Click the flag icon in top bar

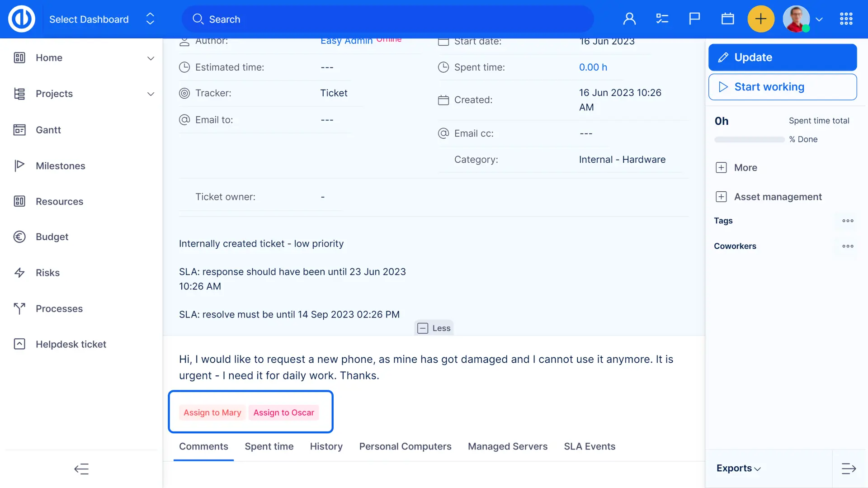[x=694, y=19]
